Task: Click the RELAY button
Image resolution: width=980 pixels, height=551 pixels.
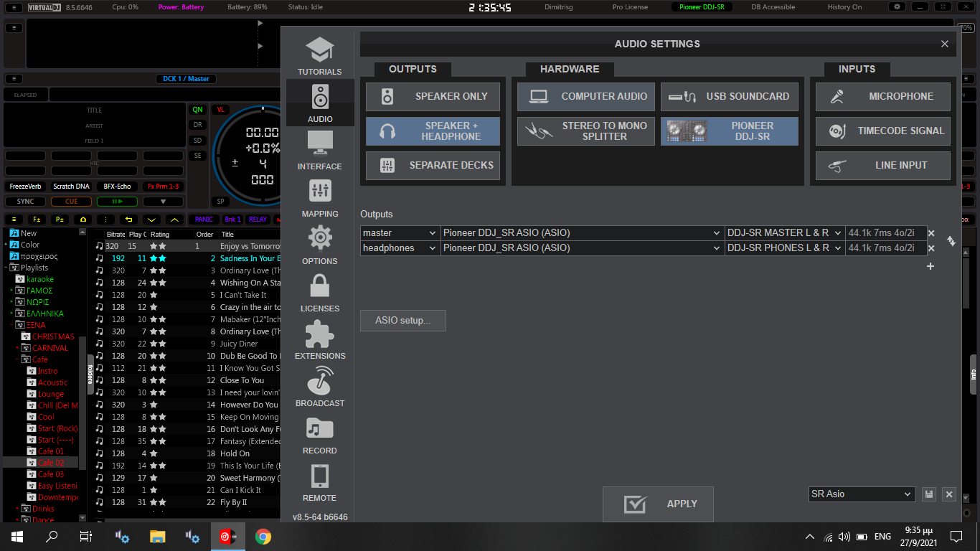Action: pyautogui.click(x=258, y=220)
